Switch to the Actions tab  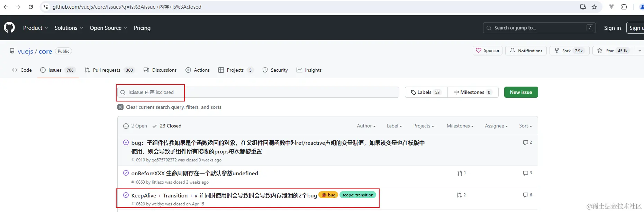pos(198,70)
